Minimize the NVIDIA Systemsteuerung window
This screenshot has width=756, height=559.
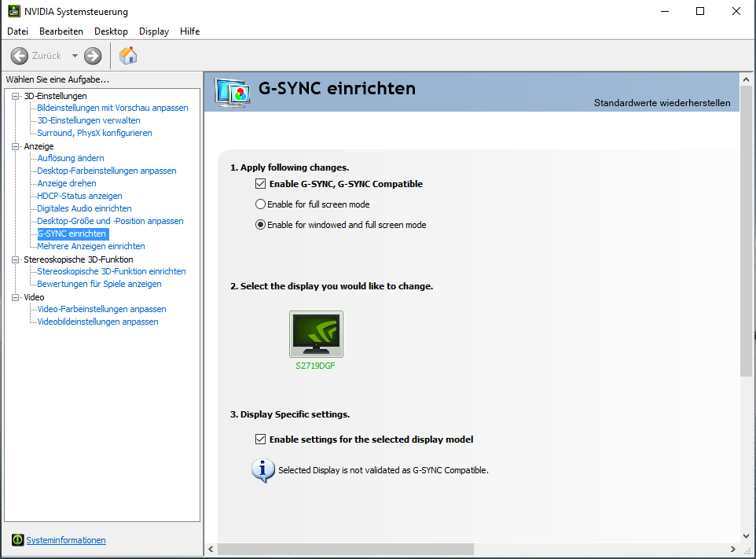(x=665, y=11)
